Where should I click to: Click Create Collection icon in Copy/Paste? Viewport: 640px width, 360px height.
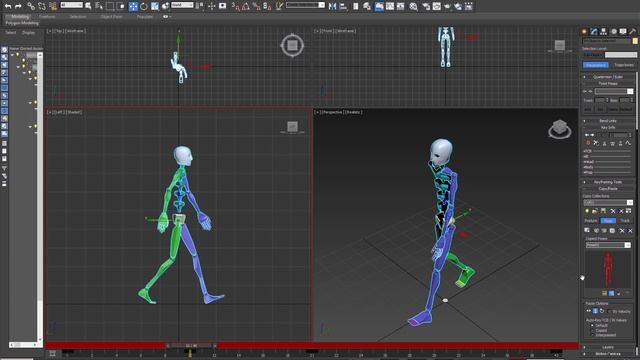click(x=587, y=211)
